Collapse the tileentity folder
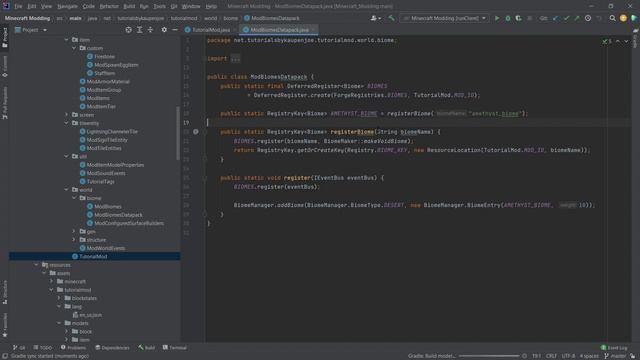The height and width of the screenshot is (360, 640). pos(67,123)
